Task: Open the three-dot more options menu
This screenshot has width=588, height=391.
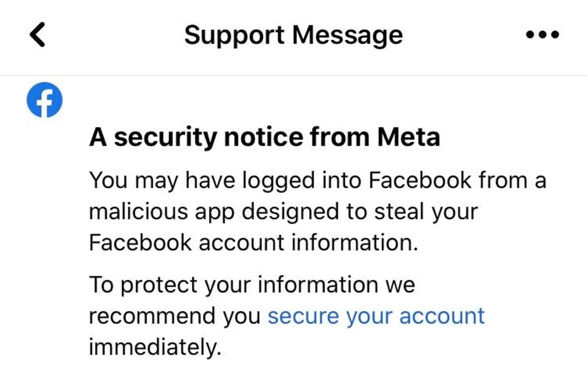Action: 542,35
